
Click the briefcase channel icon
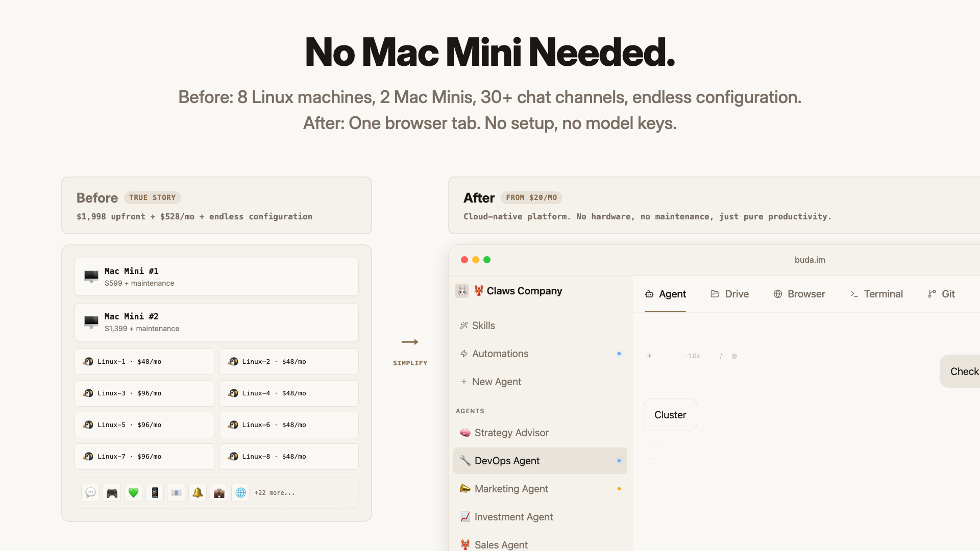219,493
